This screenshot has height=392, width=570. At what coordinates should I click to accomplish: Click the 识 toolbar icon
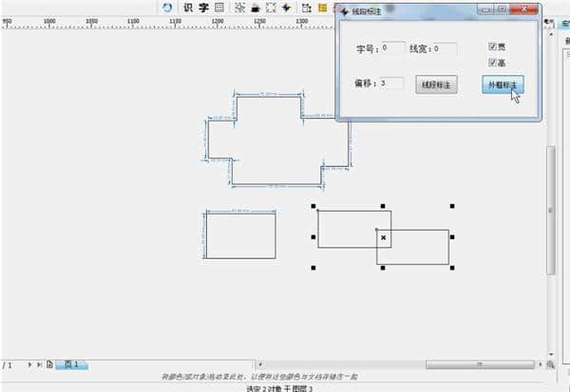click(x=187, y=8)
